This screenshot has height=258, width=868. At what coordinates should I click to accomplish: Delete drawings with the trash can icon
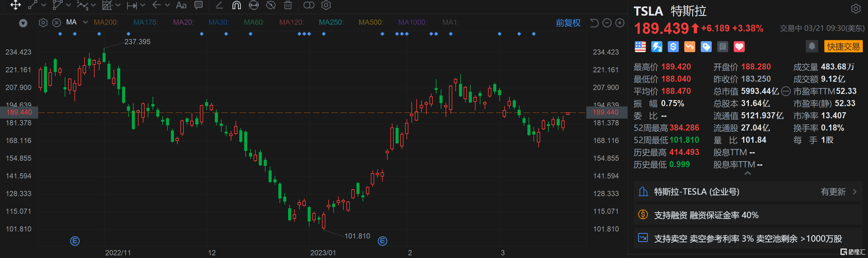tap(288, 5)
